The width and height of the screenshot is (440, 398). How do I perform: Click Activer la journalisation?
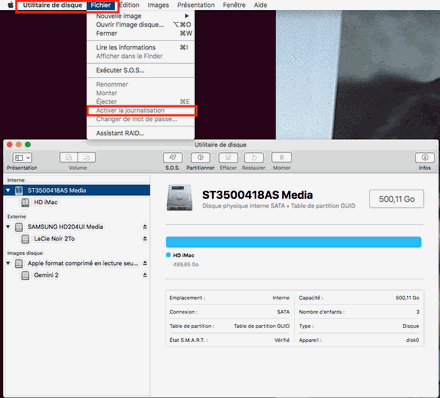tap(141, 110)
